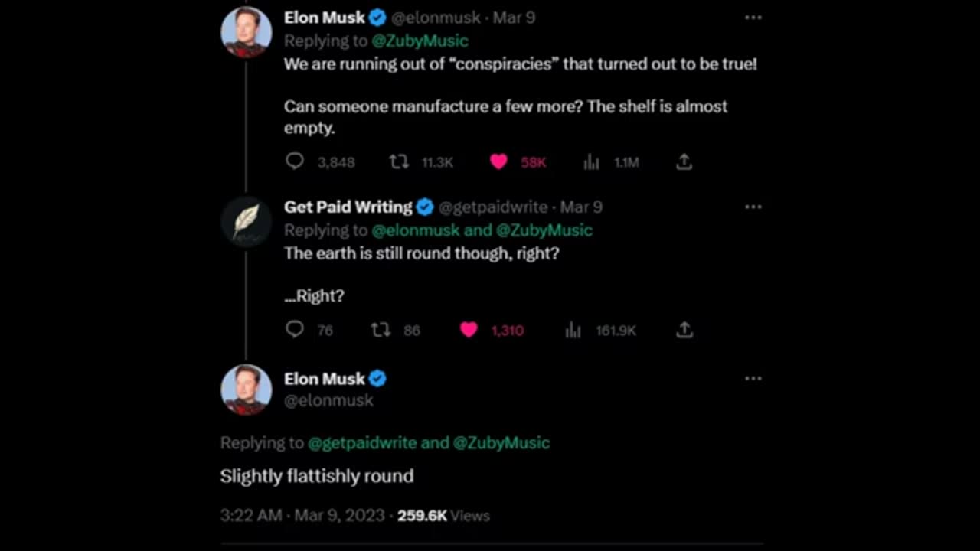Retweet the conspiracies tweet with 11.3K retweets

click(398, 161)
